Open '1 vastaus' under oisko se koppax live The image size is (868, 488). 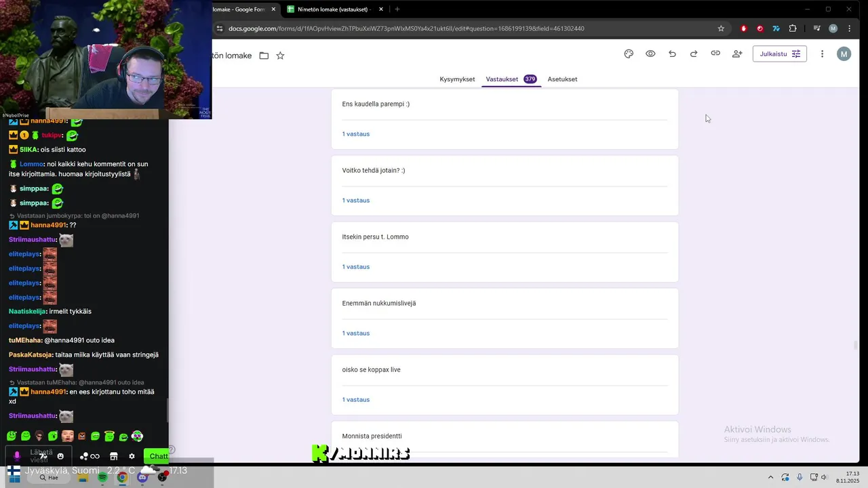[x=356, y=400]
